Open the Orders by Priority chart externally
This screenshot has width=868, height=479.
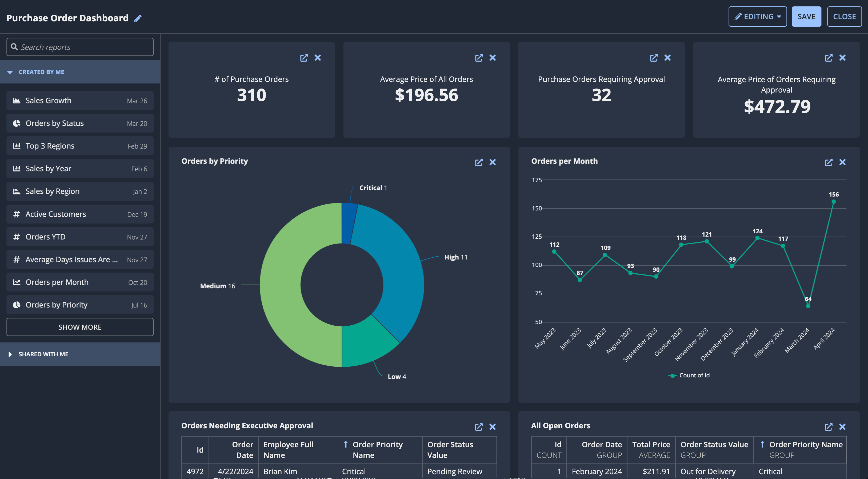478,162
